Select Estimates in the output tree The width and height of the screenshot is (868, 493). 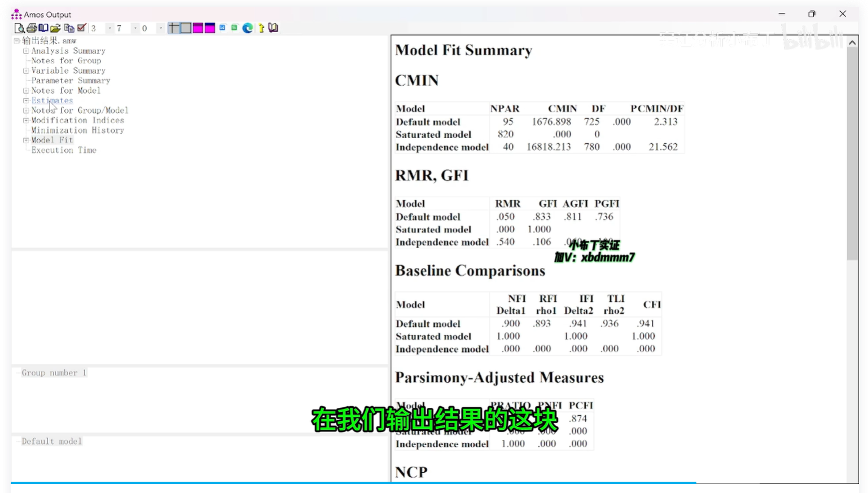pos(52,100)
